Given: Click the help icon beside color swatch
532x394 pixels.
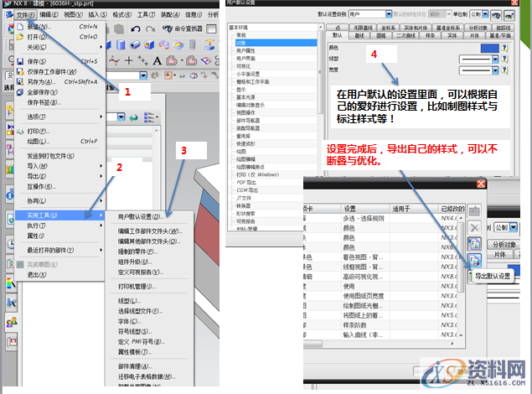Looking at the screenshot, I should coord(504,48).
